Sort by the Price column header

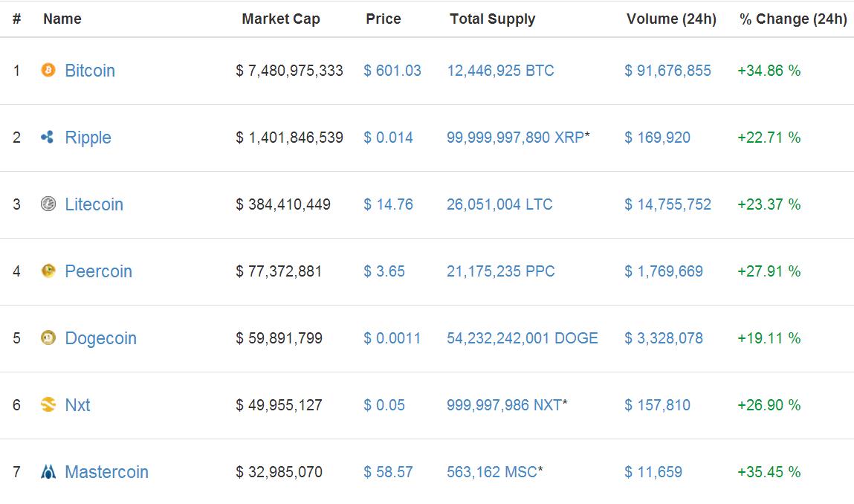point(384,19)
